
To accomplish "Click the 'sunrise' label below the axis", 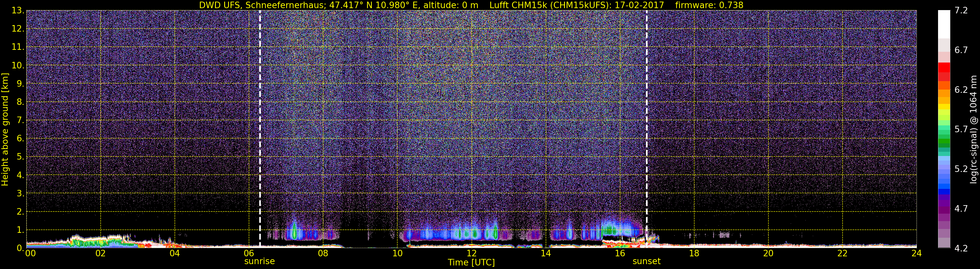I will coord(260,262).
